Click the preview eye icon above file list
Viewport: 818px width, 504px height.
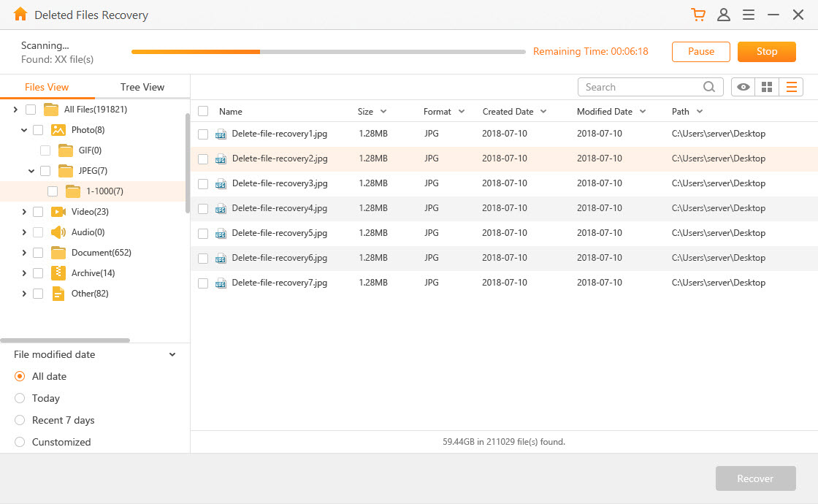743,86
